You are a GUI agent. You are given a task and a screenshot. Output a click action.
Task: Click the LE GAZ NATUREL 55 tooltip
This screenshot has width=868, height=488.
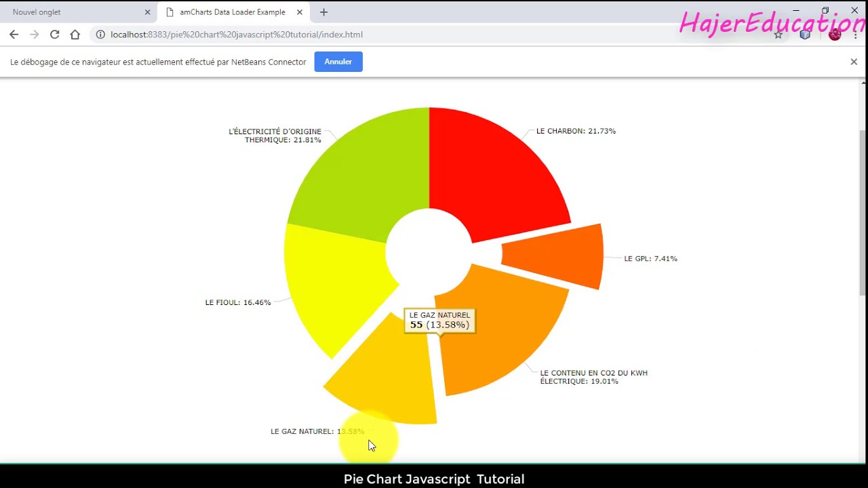[439, 321]
